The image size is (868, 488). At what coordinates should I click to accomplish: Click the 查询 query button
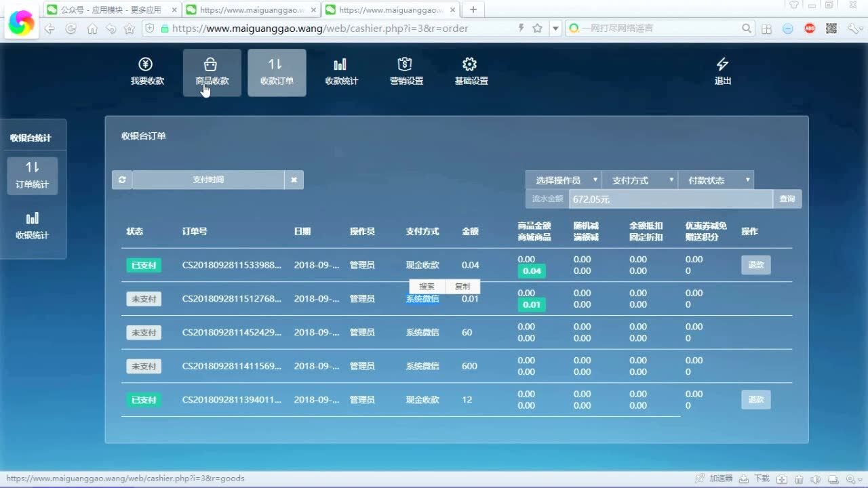coord(787,199)
